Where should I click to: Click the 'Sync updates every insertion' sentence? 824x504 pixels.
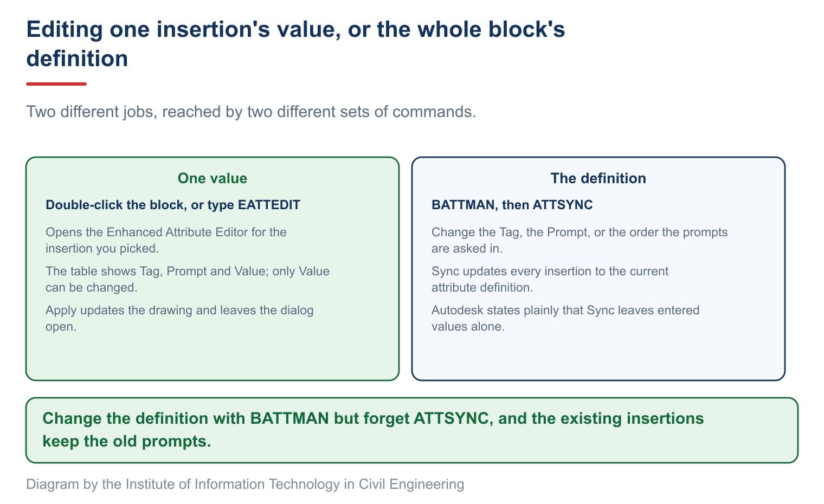pyautogui.click(x=550, y=279)
